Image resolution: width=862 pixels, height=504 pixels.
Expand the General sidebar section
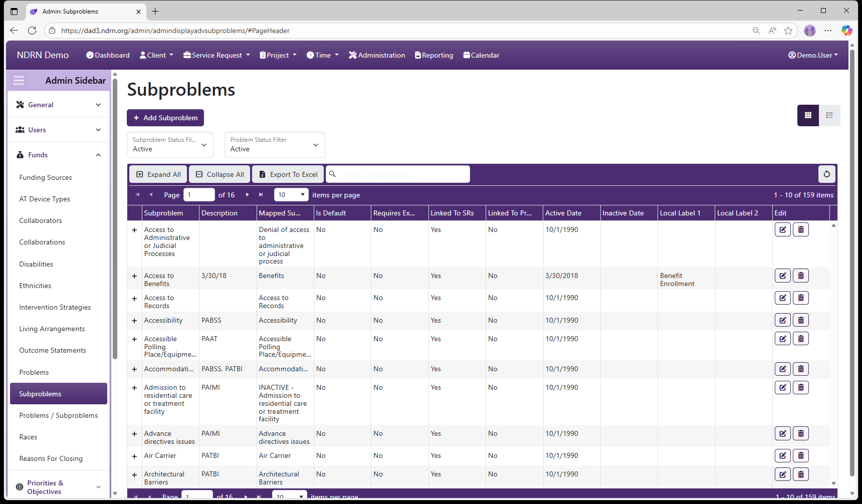pos(59,105)
